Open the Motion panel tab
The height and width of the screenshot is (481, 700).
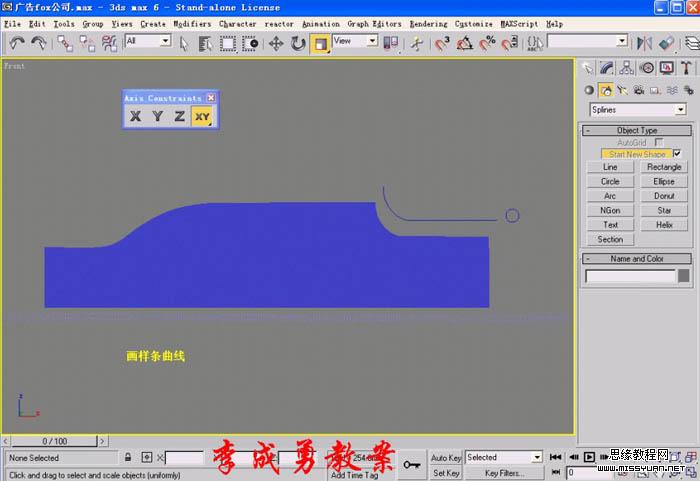646,68
